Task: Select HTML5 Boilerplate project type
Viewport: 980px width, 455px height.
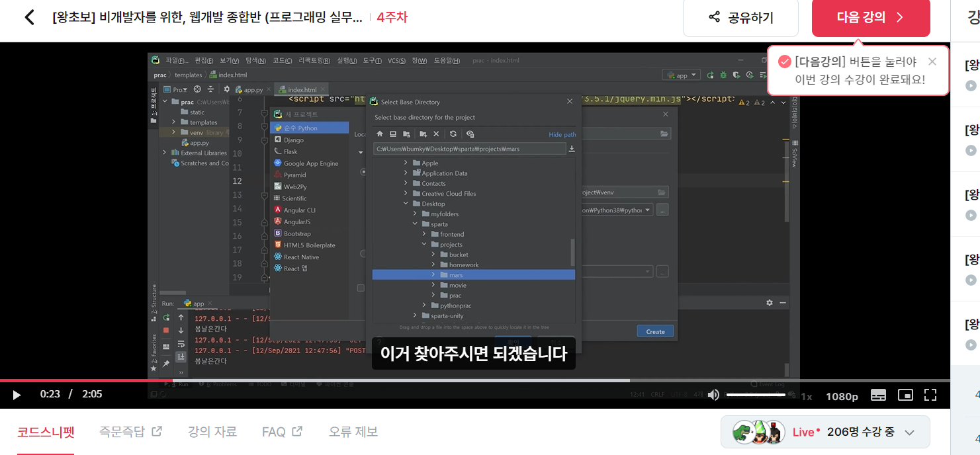Action: [309, 245]
